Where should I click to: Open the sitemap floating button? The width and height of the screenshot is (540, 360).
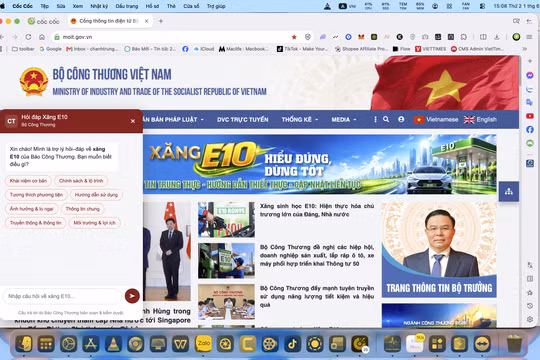[509, 191]
